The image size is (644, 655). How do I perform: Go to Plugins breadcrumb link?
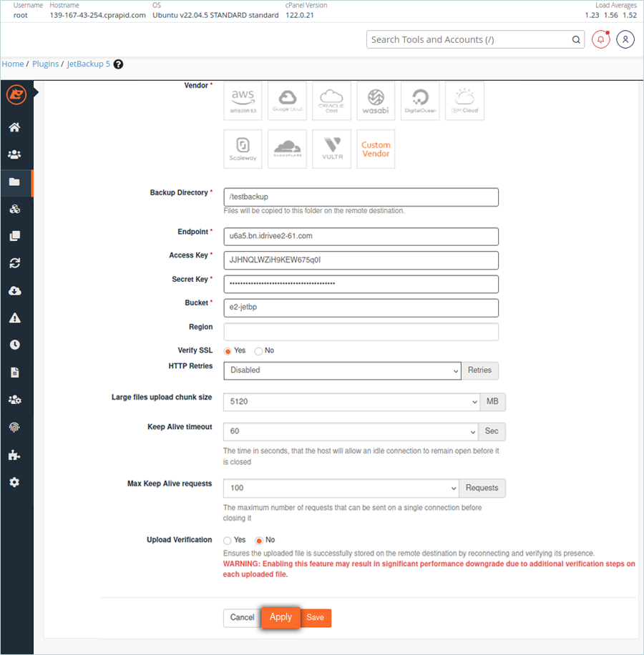46,64
